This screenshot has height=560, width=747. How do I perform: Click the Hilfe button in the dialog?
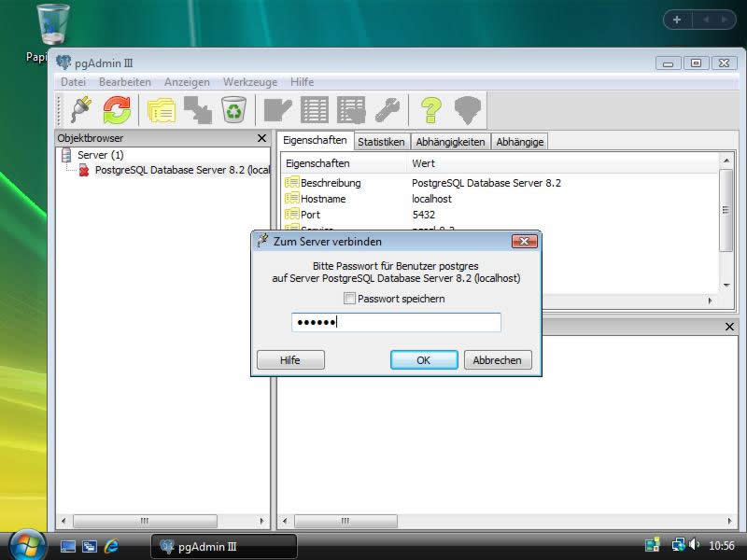290,360
